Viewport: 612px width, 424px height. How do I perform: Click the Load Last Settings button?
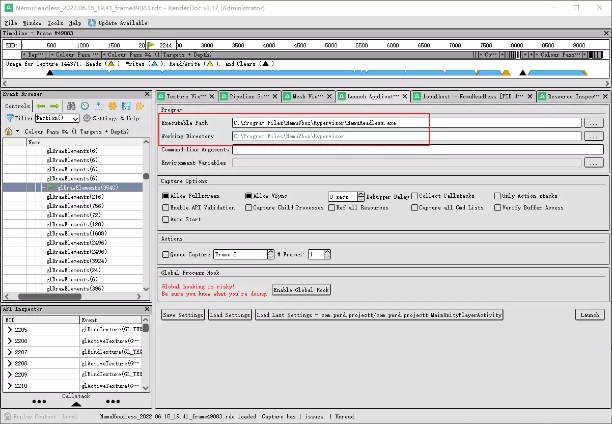coord(379,315)
